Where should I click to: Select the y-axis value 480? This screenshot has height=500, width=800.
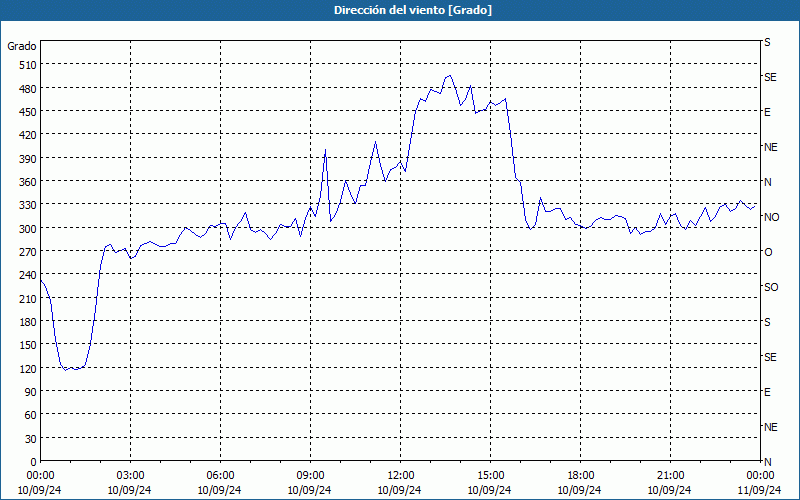29,88
